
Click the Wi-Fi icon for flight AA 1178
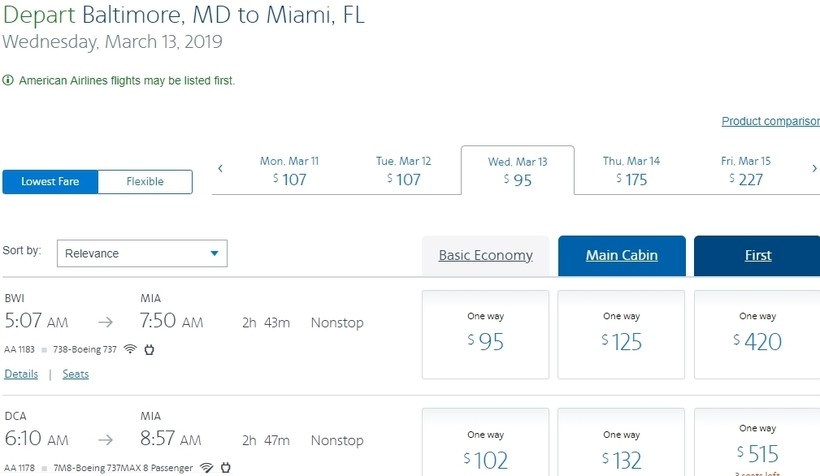(x=206, y=467)
